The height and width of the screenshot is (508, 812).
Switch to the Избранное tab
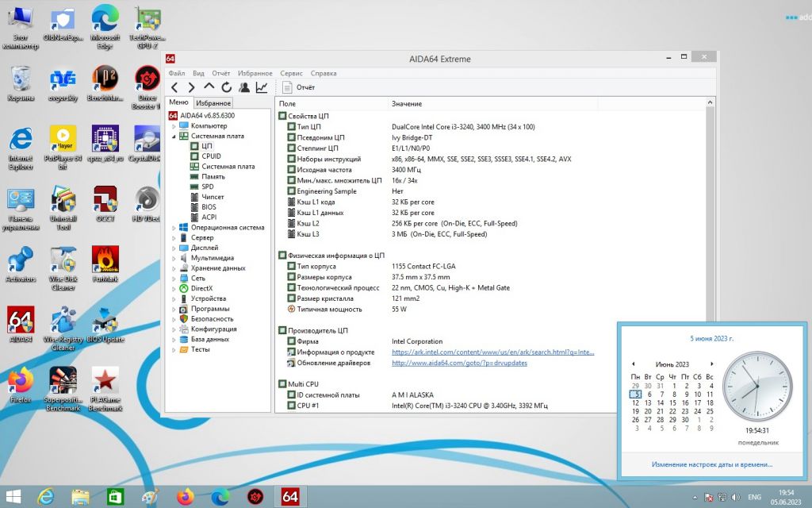coord(213,103)
